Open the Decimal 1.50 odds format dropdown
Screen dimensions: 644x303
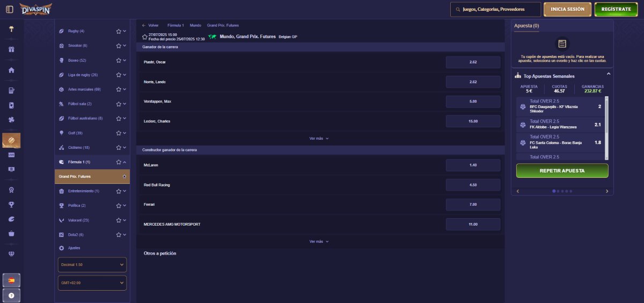point(92,264)
